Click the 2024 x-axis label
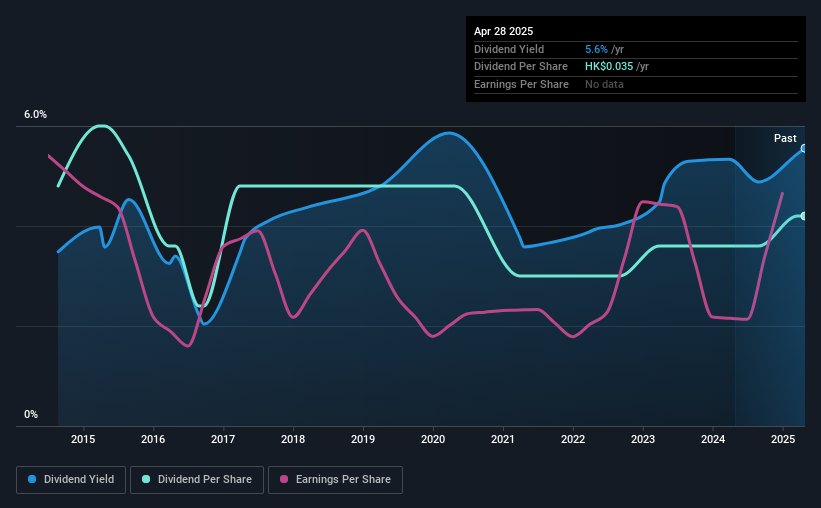The image size is (821, 508). point(713,439)
